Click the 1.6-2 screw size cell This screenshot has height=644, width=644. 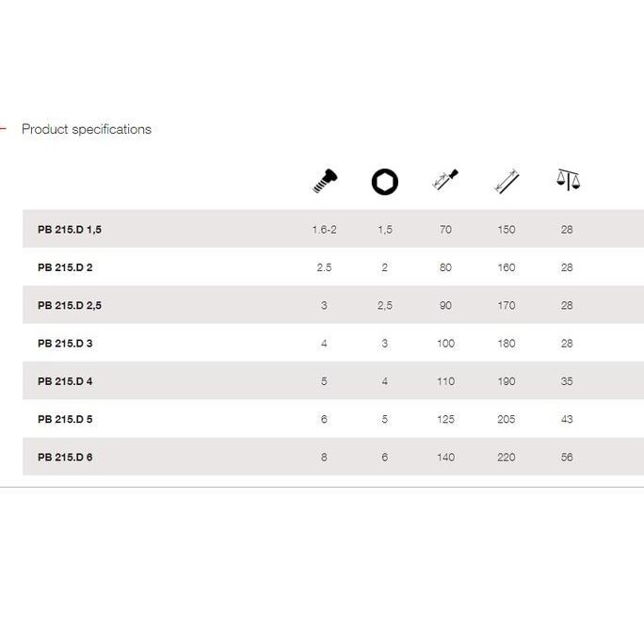(324, 230)
